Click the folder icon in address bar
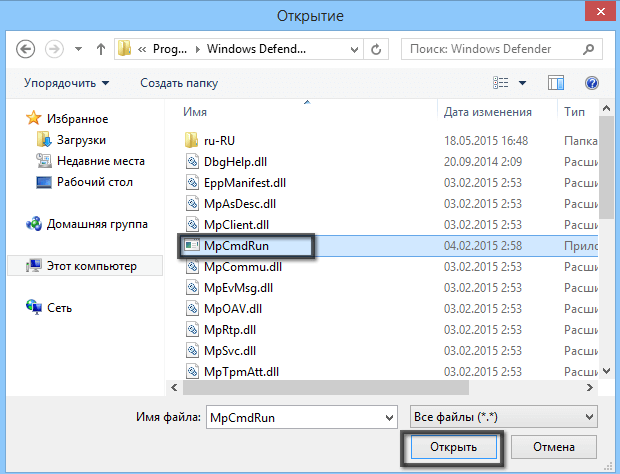This screenshot has width=620, height=474. click(x=125, y=49)
